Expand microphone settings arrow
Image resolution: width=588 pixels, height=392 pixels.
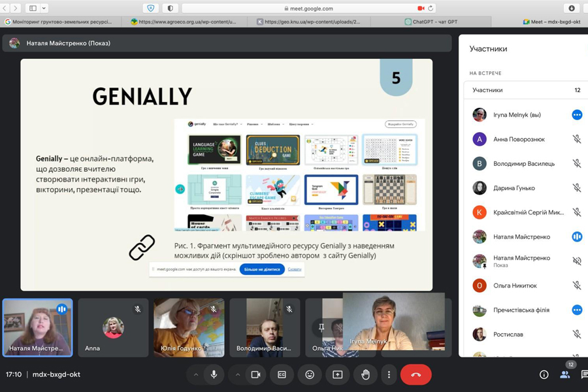click(x=196, y=374)
